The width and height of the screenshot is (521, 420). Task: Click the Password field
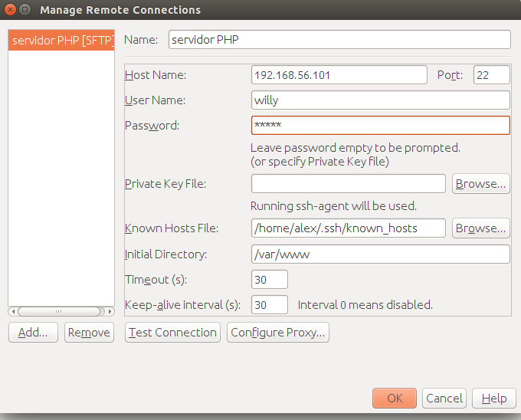pos(381,125)
